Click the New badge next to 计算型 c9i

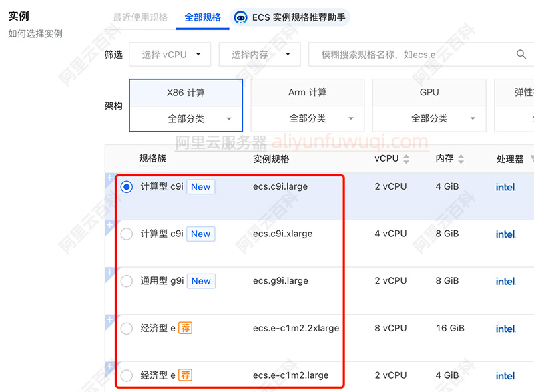point(200,187)
